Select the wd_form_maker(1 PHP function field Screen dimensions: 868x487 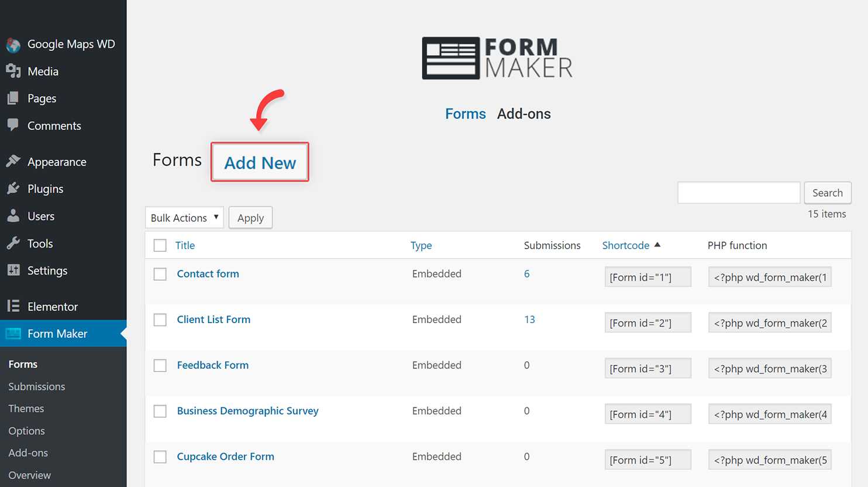point(770,277)
